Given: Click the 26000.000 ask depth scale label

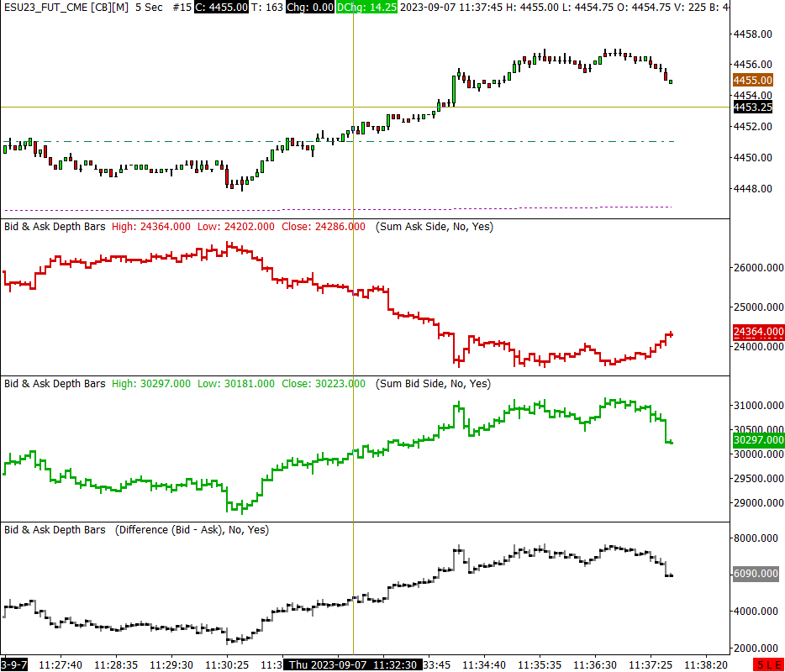Looking at the screenshot, I should [758, 268].
